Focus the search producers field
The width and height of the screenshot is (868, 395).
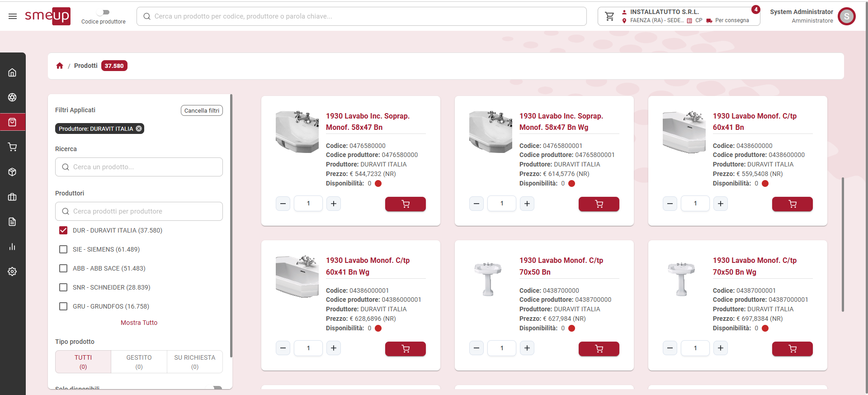click(139, 211)
